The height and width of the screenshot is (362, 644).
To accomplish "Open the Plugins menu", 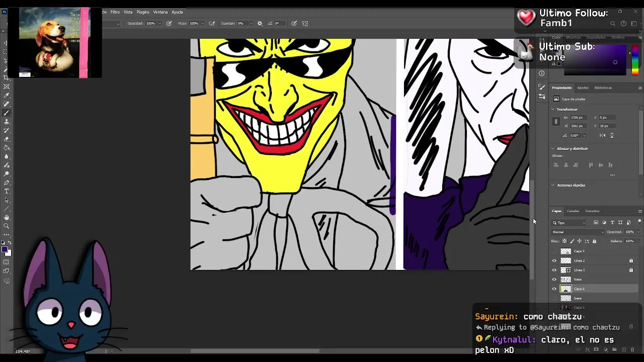I will click(x=143, y=12).
